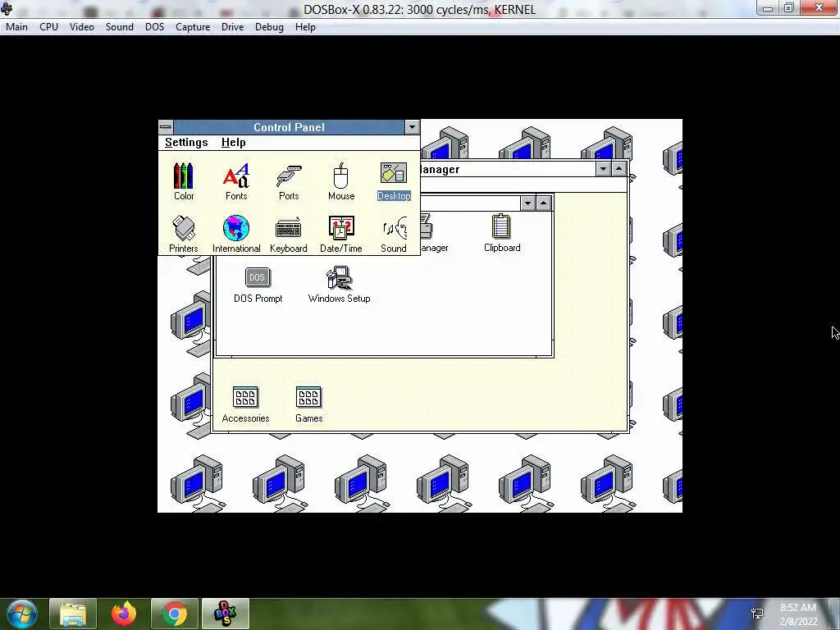The height and width of the screenshot is (630, 840).
Task: Open DOSBox-X Main menu
Action: tap(16, 27)
